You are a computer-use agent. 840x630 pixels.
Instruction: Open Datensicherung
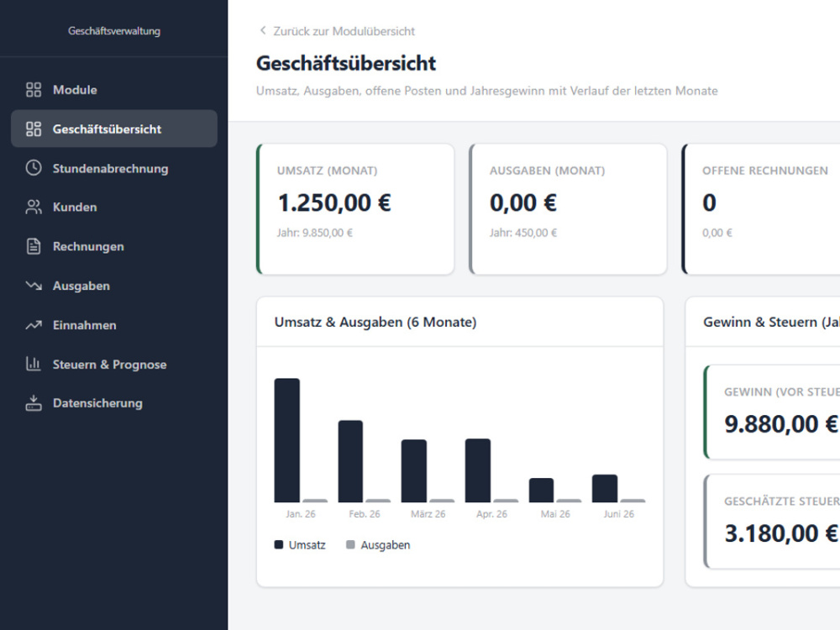point(114,403)
